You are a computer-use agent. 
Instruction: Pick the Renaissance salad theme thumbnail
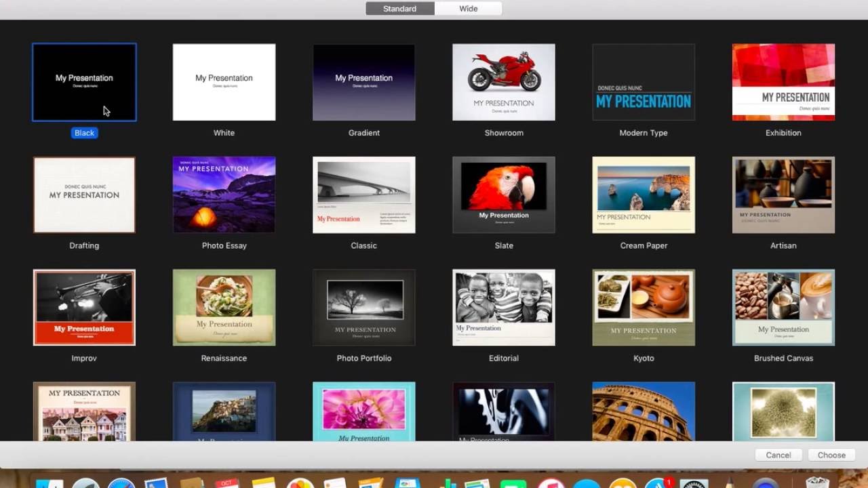[x=224, y=308]
